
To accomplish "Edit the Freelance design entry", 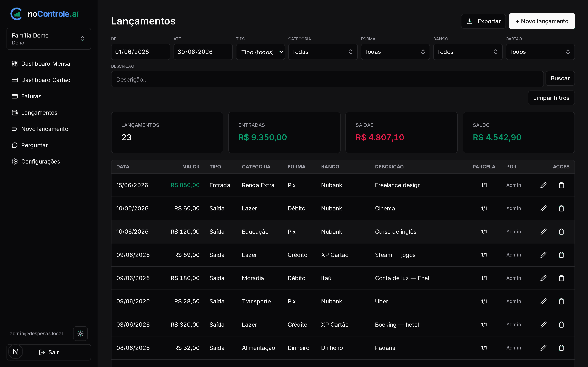I will 543,185.
